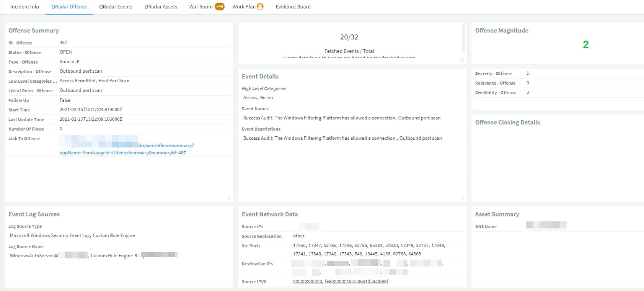The image size is (644, 291).
Task: Click the Offense Magnitude value 2
Action: [585, 45]
